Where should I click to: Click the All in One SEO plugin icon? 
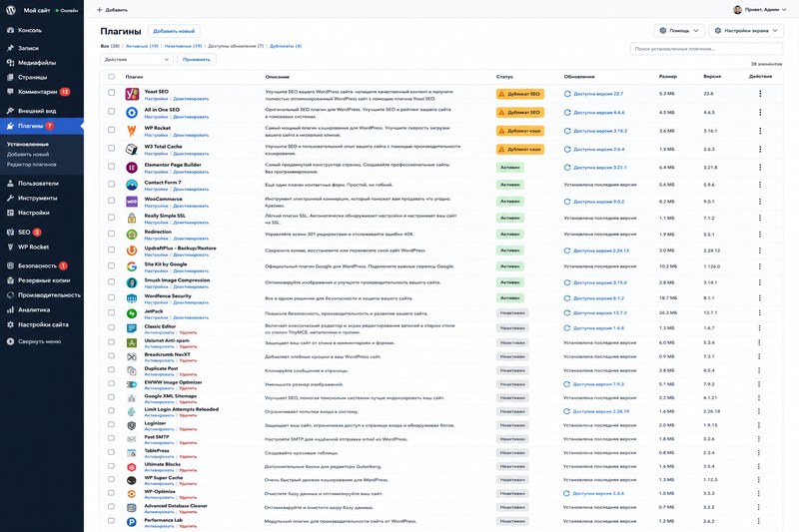coord(132,113)
